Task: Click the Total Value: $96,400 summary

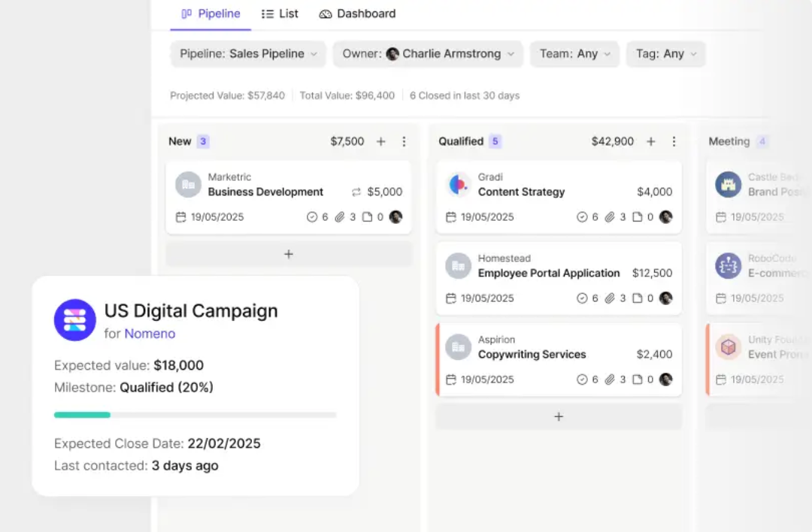Action: 347,95
